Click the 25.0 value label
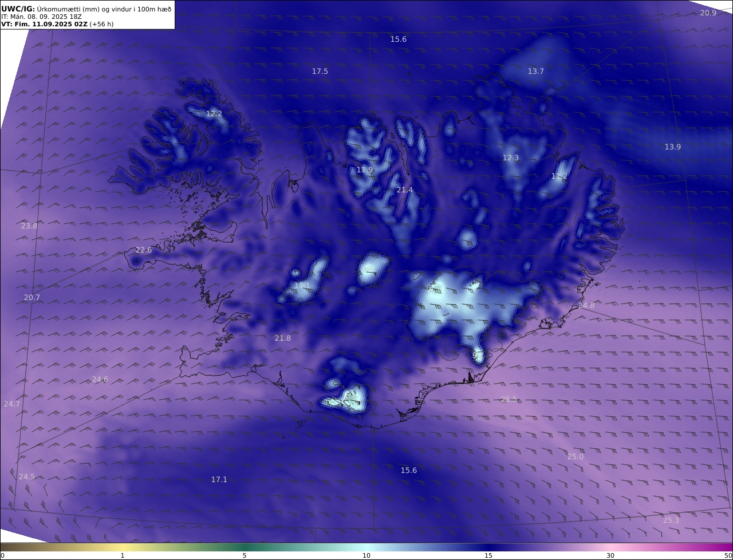 click(576, 456)
